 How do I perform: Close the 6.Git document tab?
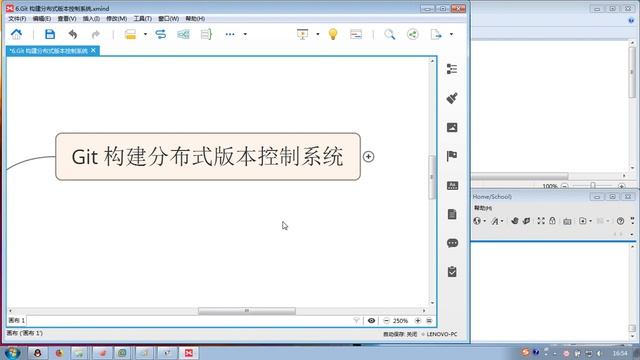[93, 50]
